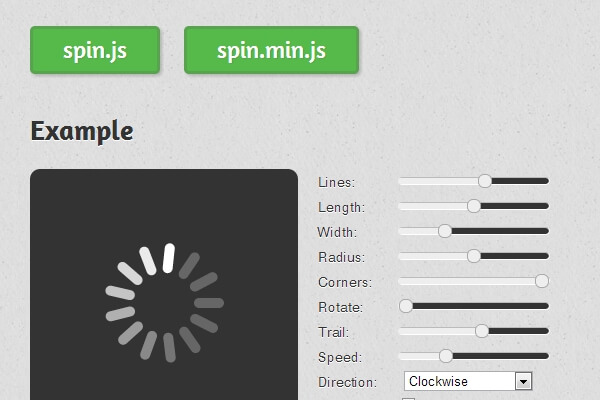
Task: Click the Length slider handle
Action: point(474,206)
